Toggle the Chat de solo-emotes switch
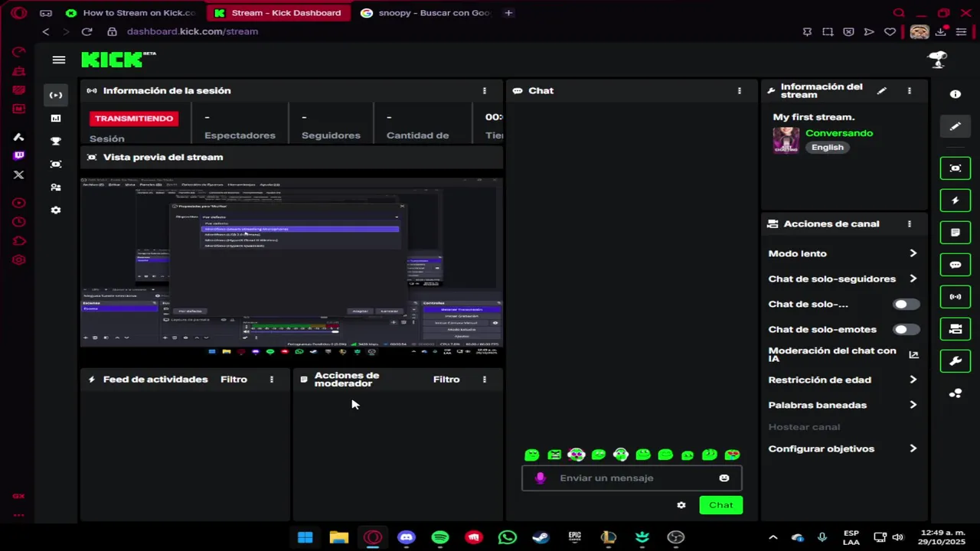Screen dimensions: 980x551 pos(906,330)
